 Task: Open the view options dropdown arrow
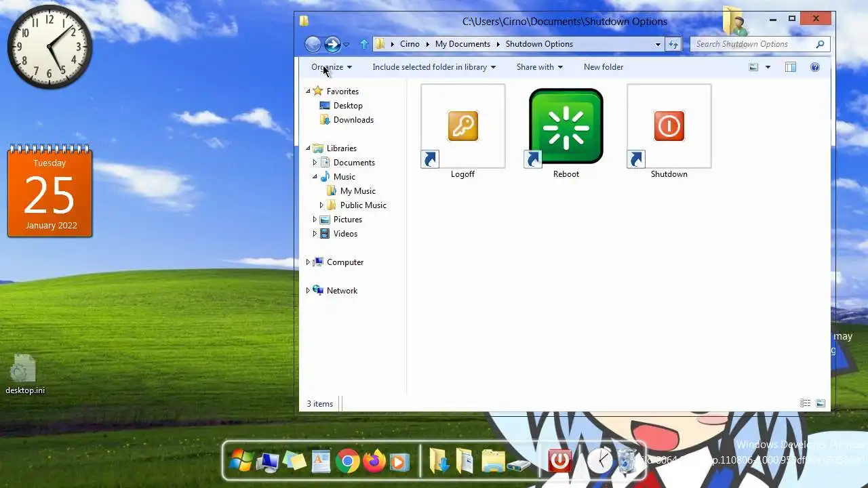point(768,67)
